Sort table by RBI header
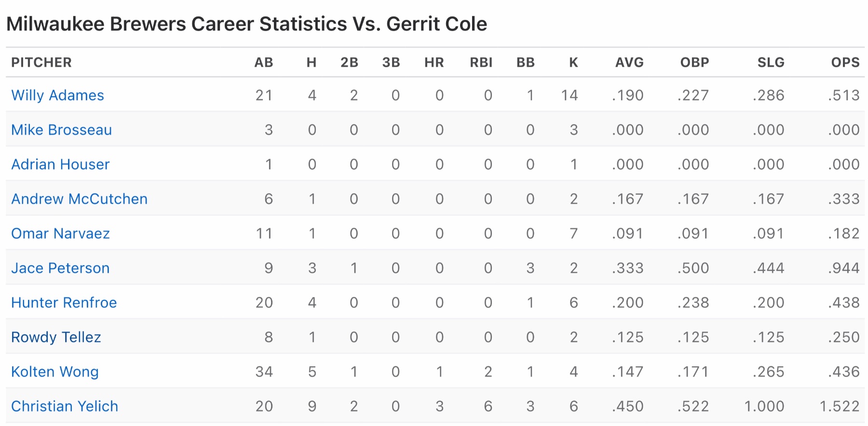This screenshot has width=868, height=426. click(x=481, y=63)
